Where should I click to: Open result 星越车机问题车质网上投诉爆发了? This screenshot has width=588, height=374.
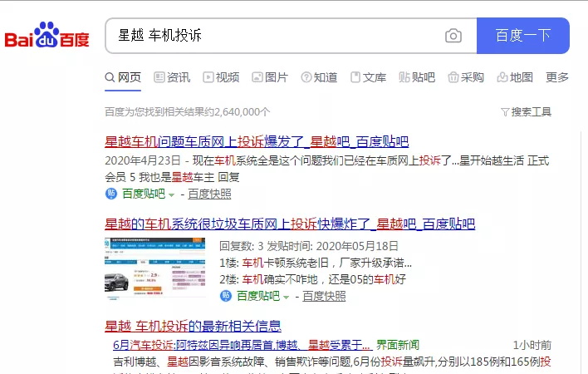(x=257, y=142)
